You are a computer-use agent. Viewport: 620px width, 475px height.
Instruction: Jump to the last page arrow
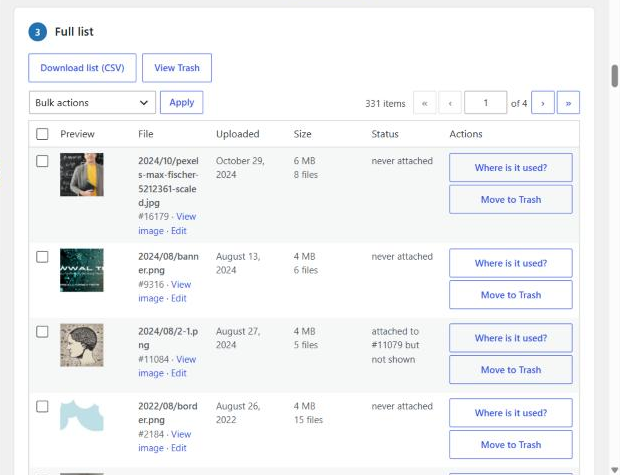568,103
